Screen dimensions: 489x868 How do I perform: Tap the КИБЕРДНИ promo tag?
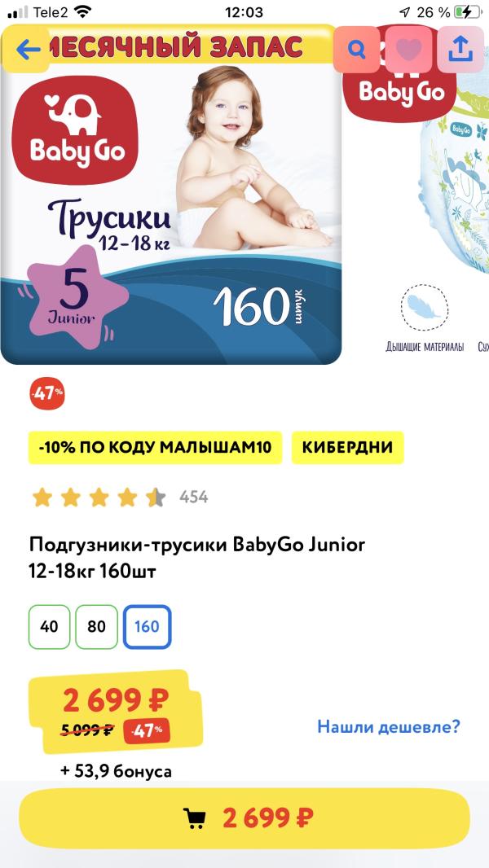[x=348, y=447]
